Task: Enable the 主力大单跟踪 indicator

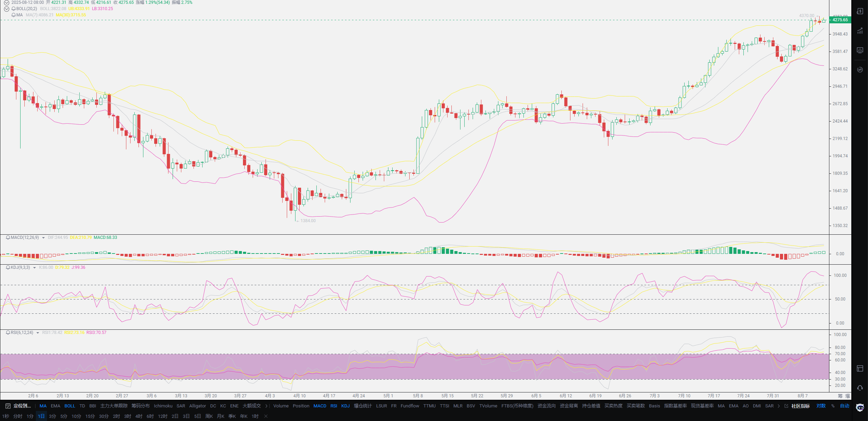Action: (x=114, y=406)
